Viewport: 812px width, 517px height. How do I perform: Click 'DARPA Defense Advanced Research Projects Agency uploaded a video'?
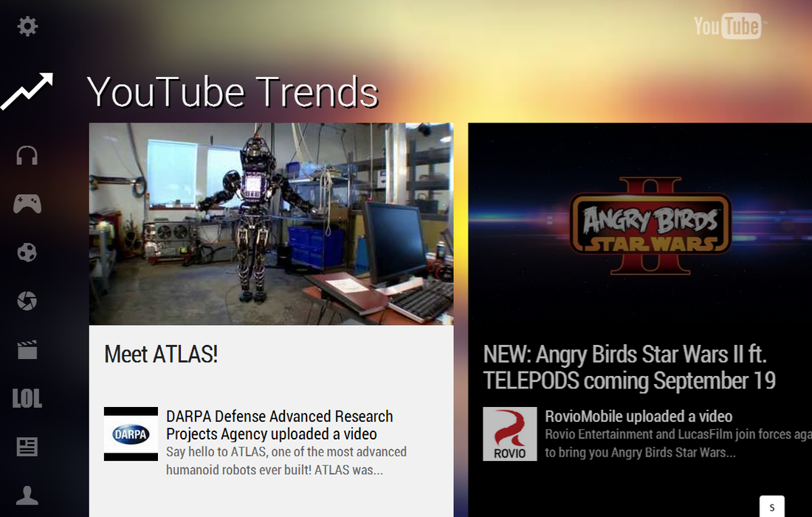point(280,425)
